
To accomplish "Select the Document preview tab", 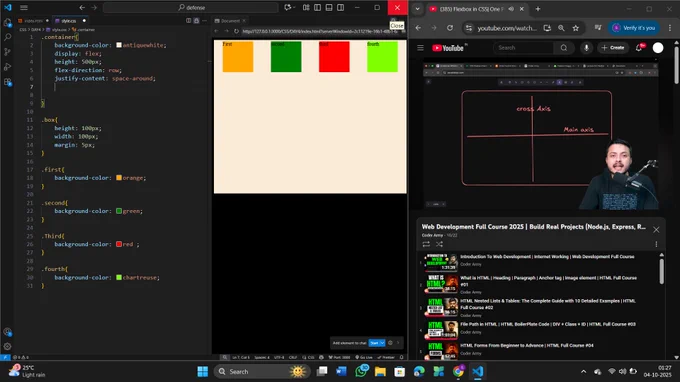I will 230,21.
